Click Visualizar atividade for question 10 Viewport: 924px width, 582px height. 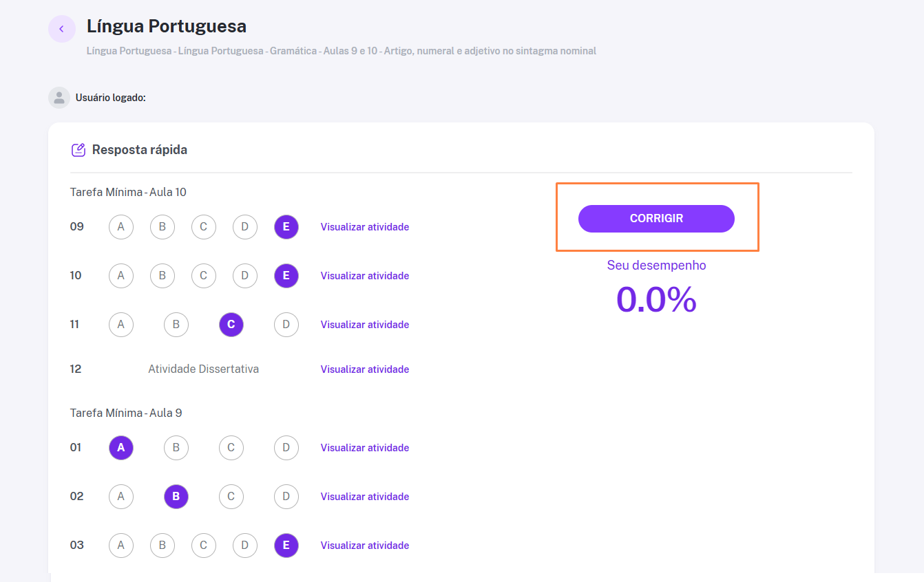pyautogui.click(x=365, y=276)
